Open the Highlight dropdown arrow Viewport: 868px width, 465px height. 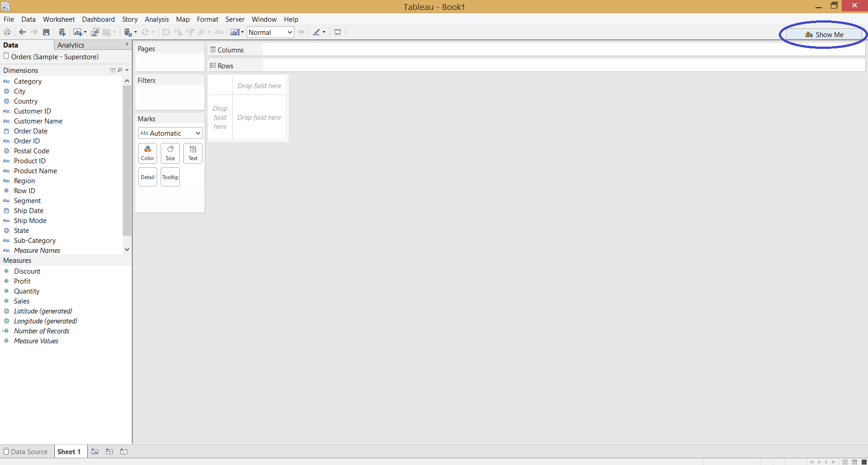[x=324, y=32]
